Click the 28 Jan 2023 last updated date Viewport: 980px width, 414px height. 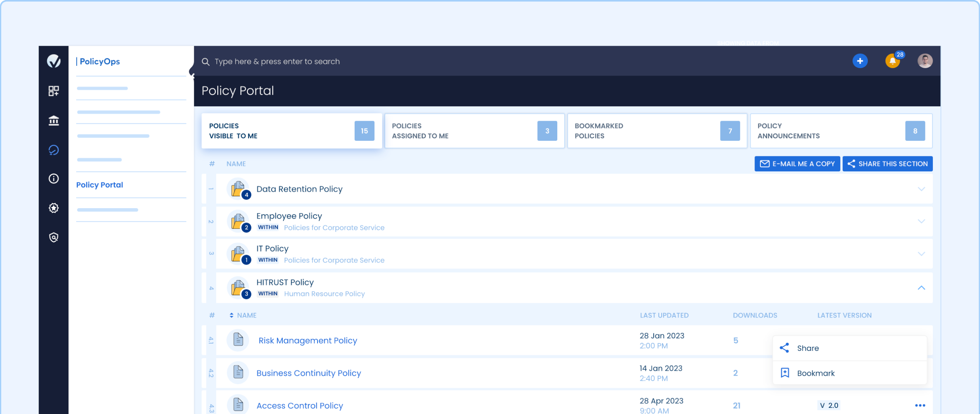(x=661, y=335)
